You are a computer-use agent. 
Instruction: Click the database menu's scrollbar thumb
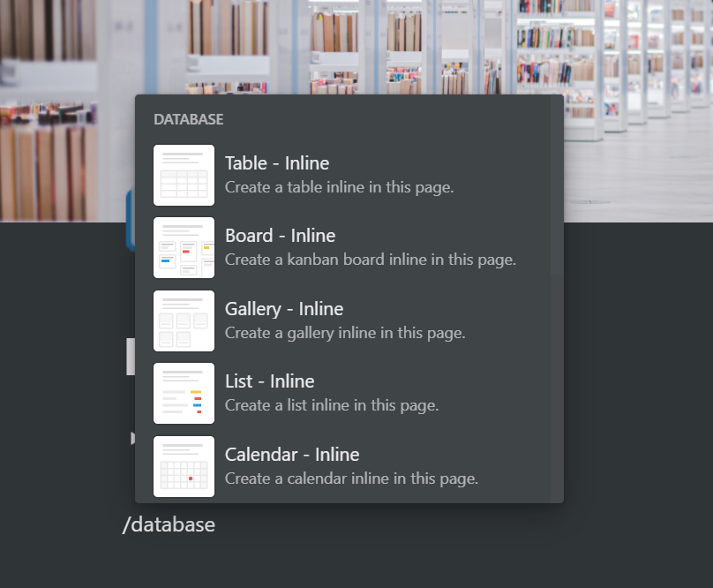[557, 185]
